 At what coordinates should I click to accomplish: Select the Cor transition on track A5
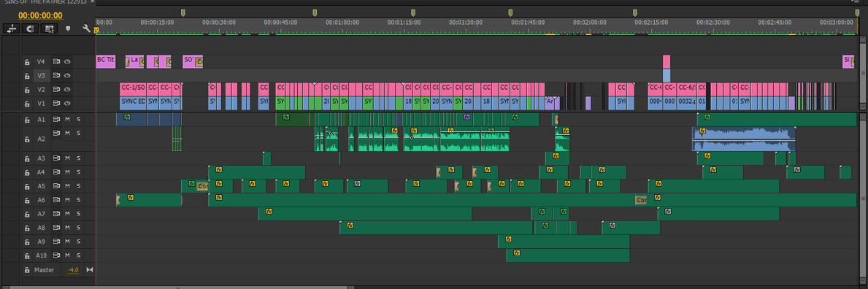(x=202, y=186)
